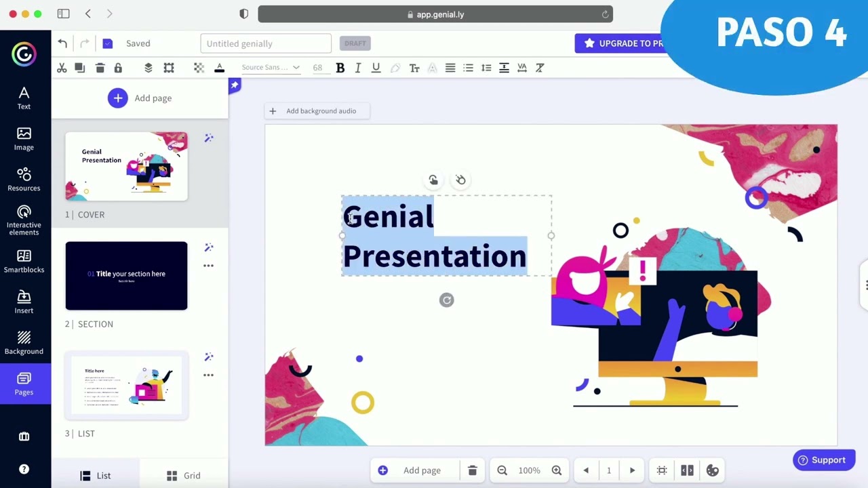Click magic wand icon for SECTION page
Screen dimensions: 868x488
pos(209,247)
